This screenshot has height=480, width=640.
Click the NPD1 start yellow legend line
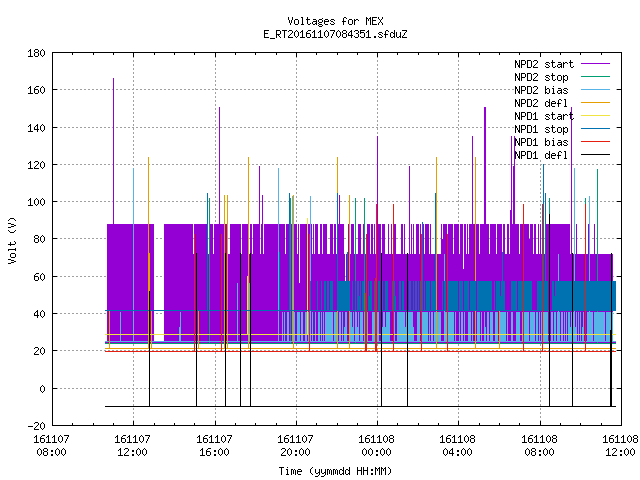[x=595, y=116]
